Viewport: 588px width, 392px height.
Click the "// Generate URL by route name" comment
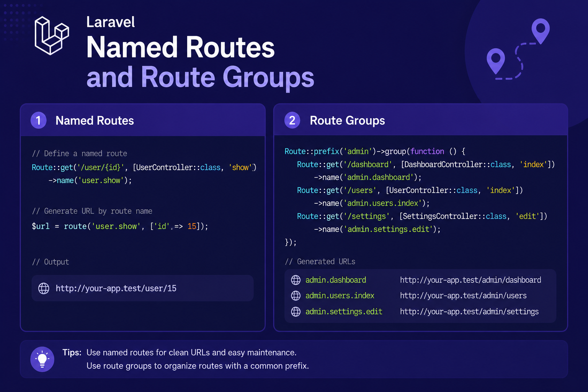click(x=92, y=211)
